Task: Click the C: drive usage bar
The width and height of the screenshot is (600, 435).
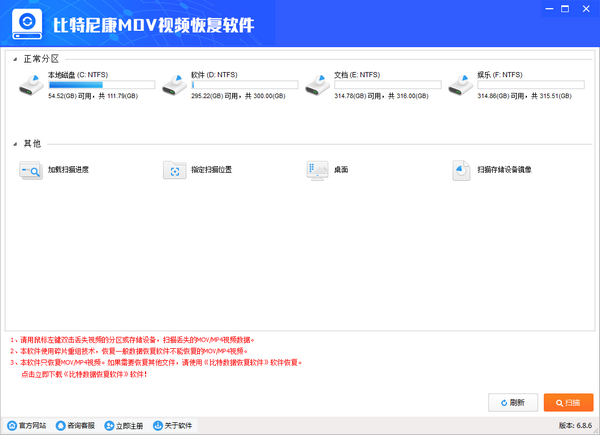Action: (x=90, y=86)
